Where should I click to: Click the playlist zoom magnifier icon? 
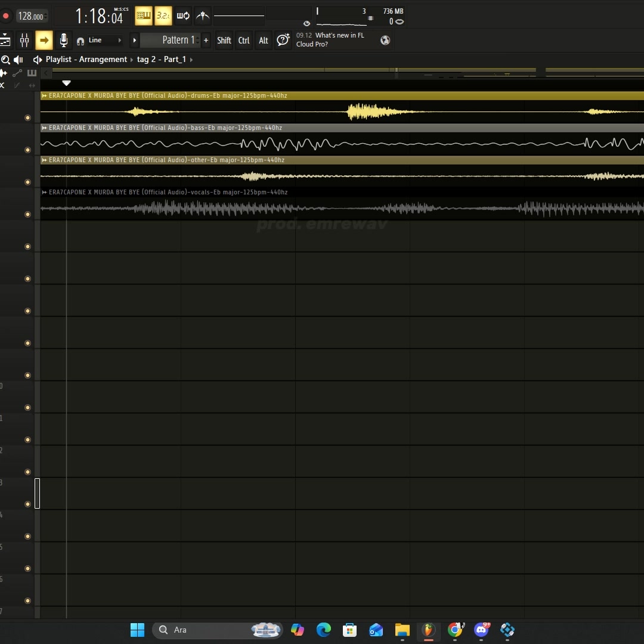(5, 60)
